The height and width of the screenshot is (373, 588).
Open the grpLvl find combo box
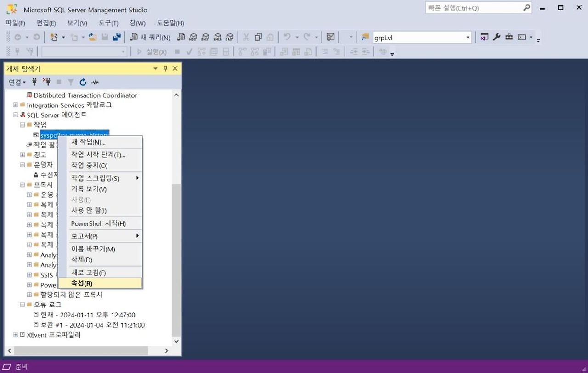422,37
